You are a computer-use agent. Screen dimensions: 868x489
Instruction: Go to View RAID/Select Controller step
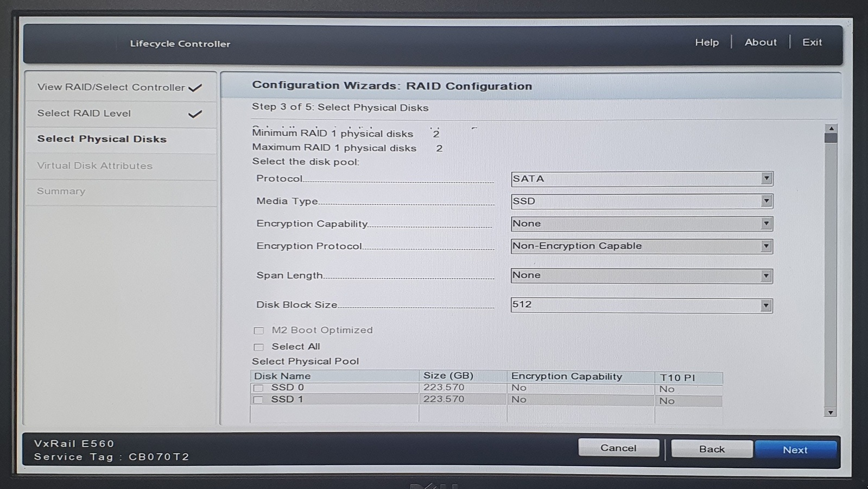[x=121, y=87]
